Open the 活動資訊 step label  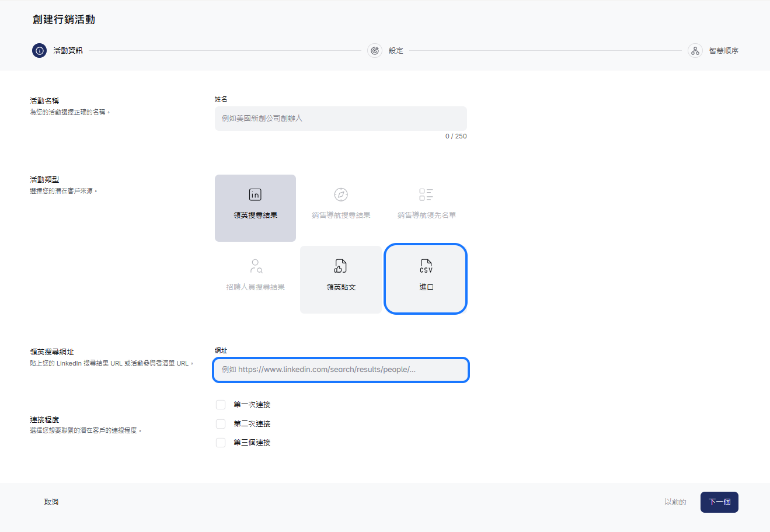pyautogui.click(x=68, y=51)
